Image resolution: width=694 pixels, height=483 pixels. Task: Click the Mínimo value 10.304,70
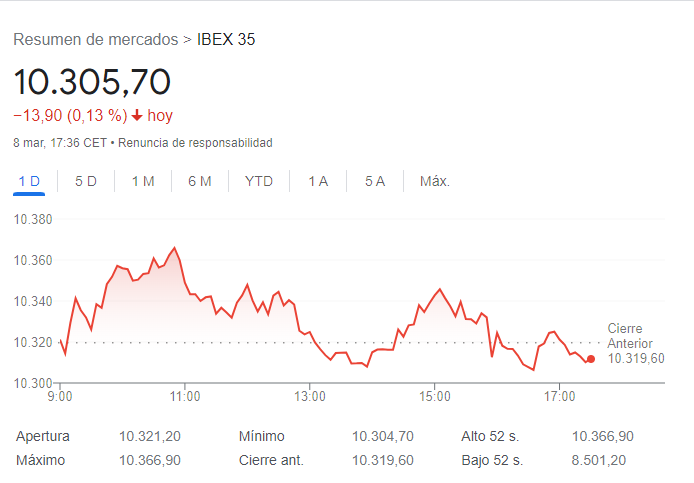tap(383, 437)
